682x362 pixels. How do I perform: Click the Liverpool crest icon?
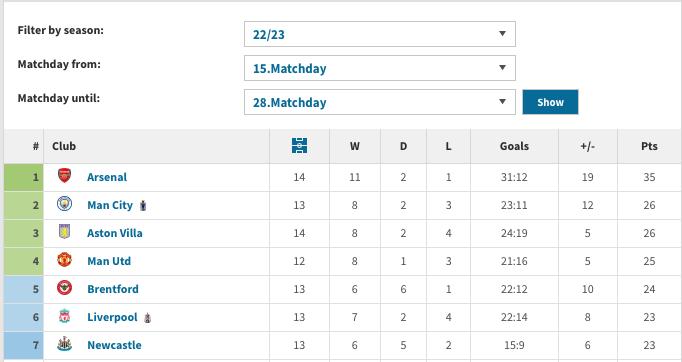[64, 316]
